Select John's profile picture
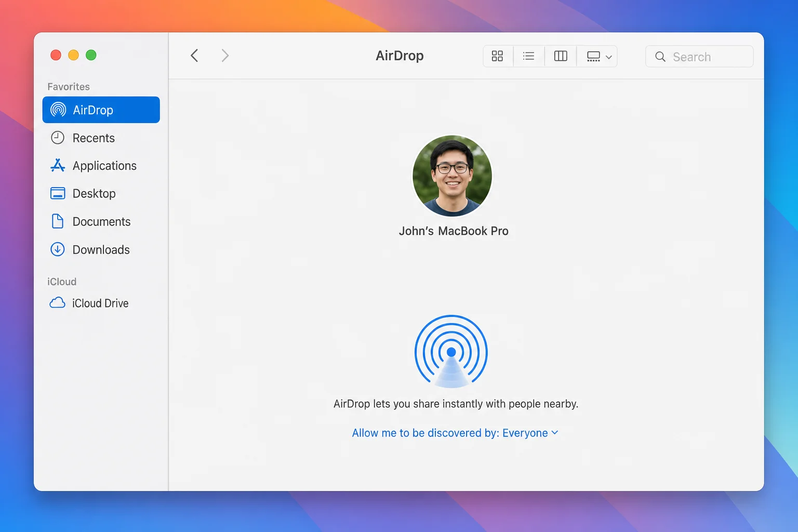 452,176
